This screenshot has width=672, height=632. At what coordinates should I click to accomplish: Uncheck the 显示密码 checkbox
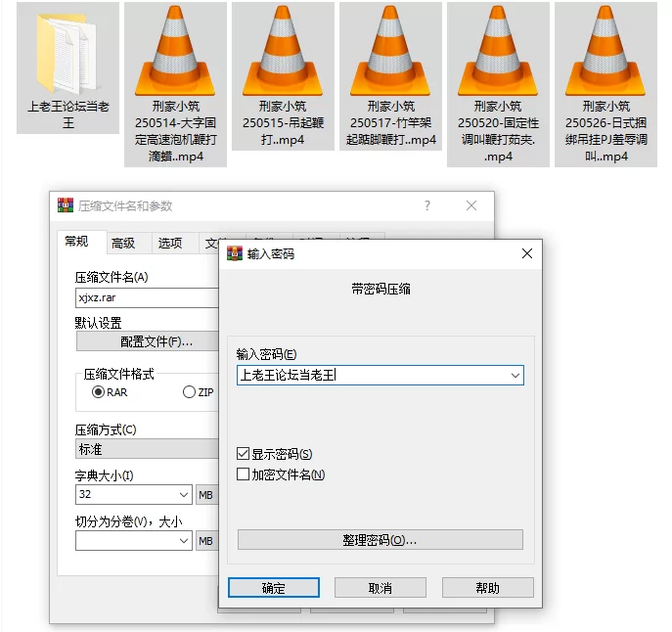(243, 453)
